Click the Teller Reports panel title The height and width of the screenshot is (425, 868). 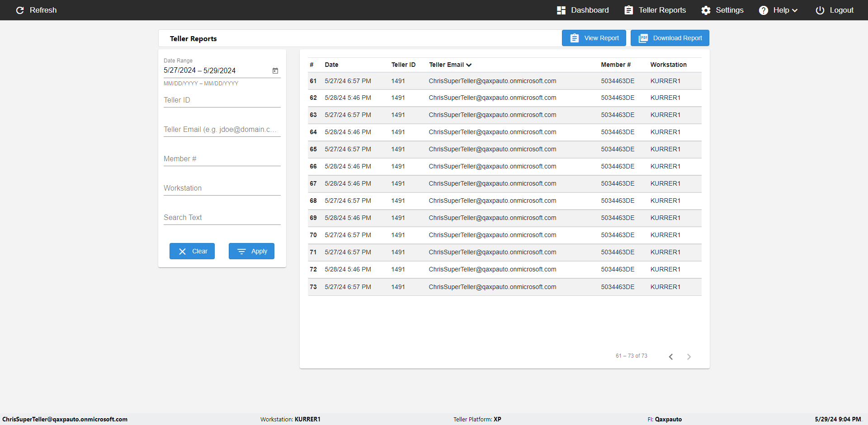click(x=193, y=39)
